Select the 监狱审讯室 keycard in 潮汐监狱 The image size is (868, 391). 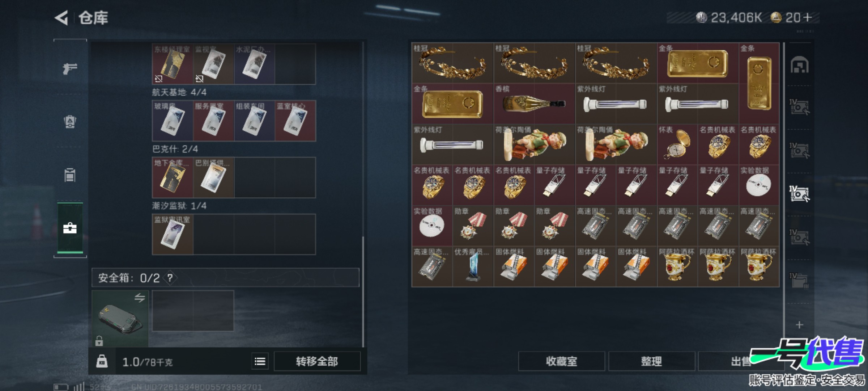pos(173,234)
